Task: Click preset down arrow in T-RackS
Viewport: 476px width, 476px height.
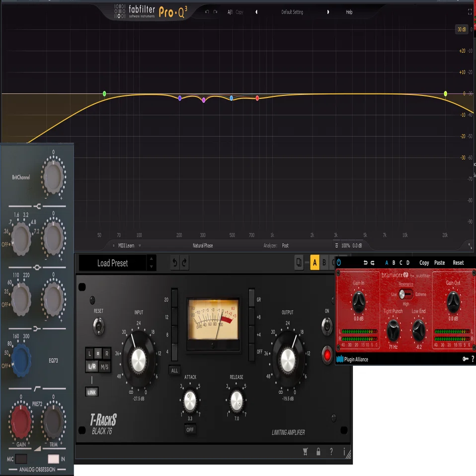Action: [x=151, y=267]
